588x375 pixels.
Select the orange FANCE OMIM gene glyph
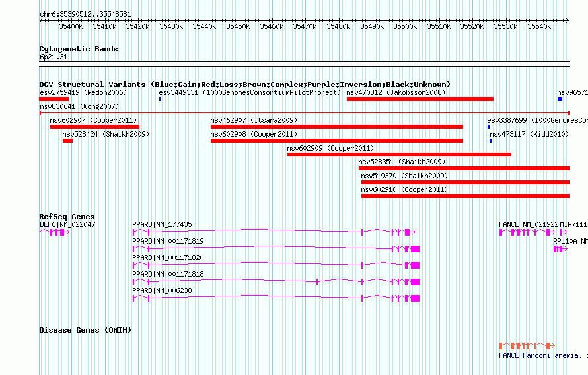tap(527, 345)
